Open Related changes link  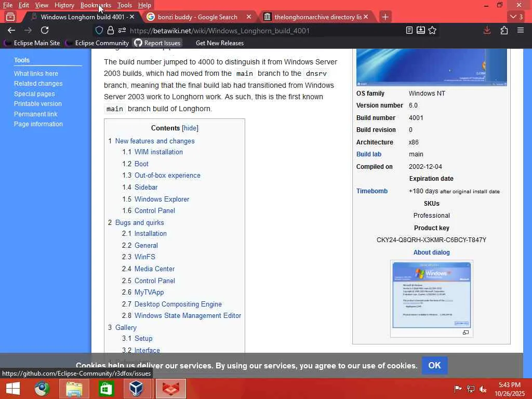tap(38, 84)
